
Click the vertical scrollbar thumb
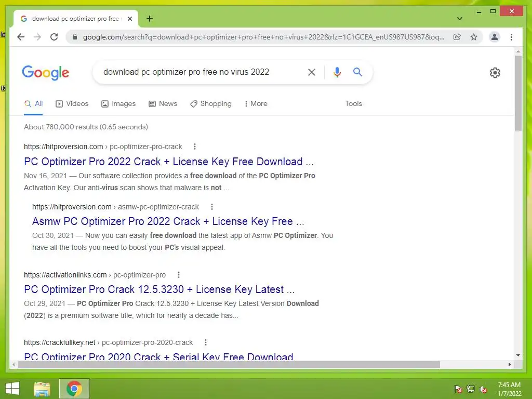[518, 94]
